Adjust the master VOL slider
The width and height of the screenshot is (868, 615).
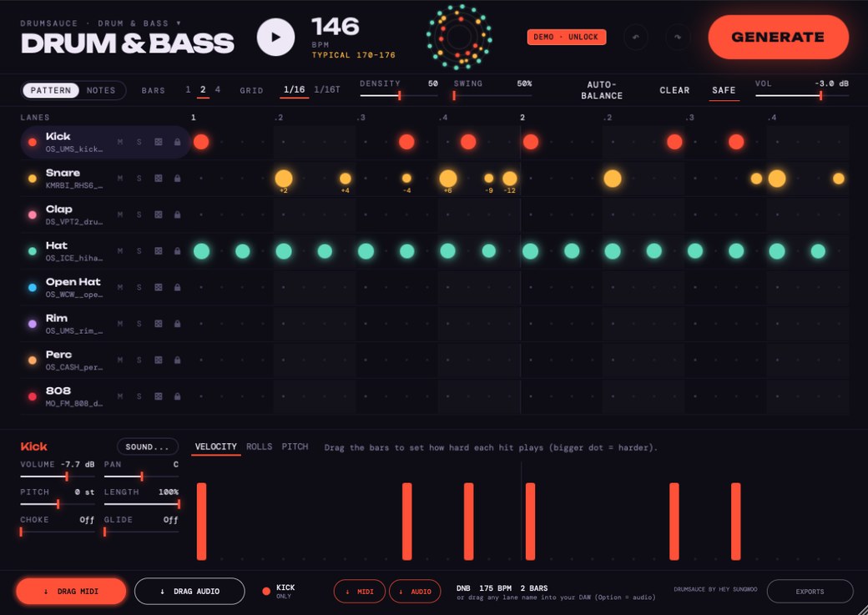tap(802, 96)
